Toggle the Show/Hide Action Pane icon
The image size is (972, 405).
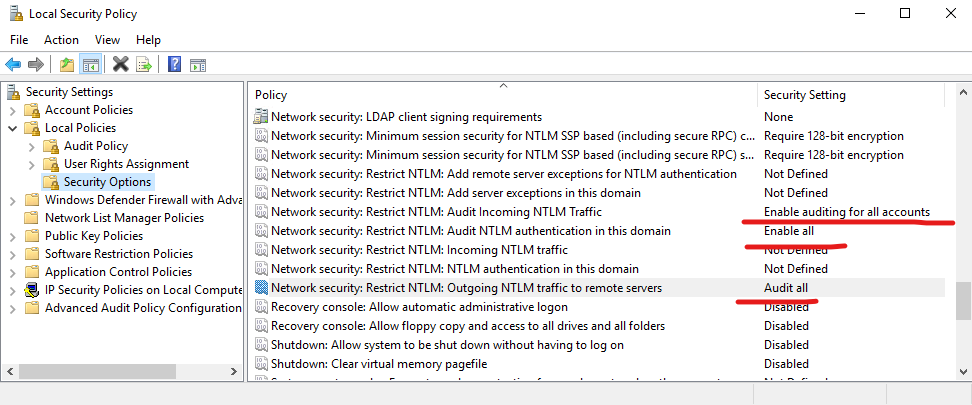(x=198, y=64)
